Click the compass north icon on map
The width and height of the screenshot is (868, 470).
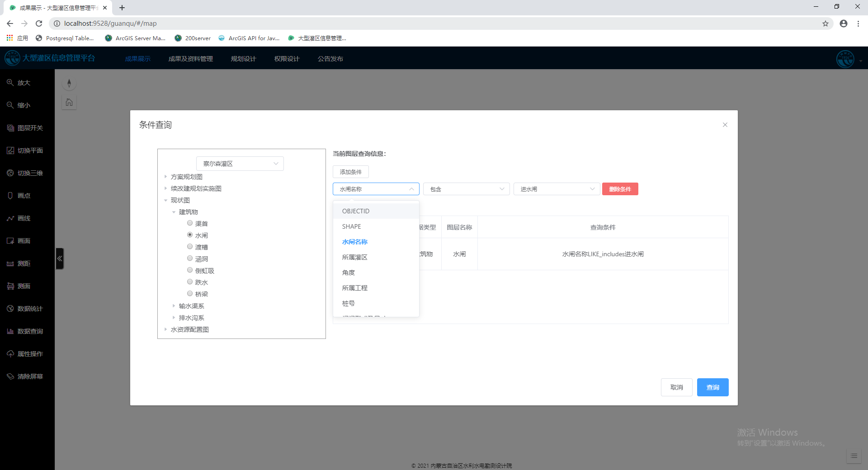pyautogui.click(x=69, y=83)
